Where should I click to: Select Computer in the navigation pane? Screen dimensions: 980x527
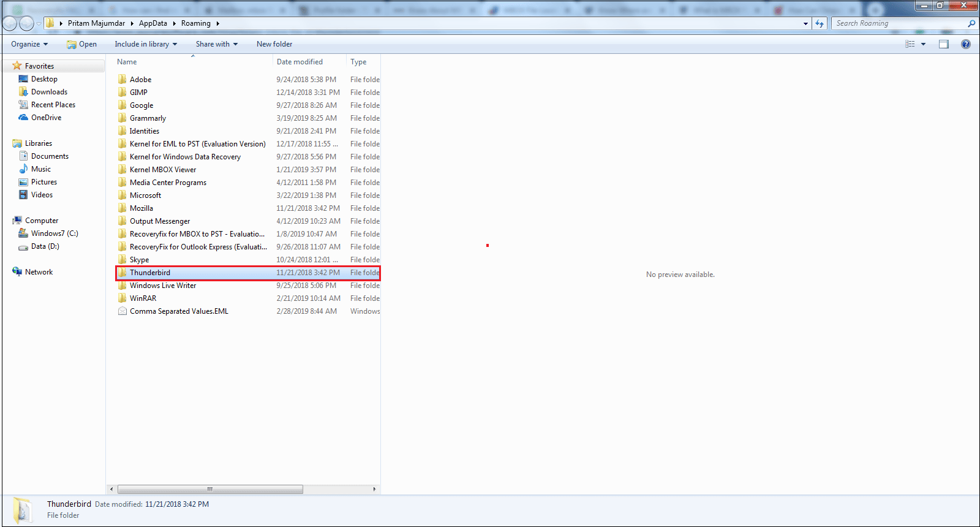42,220
